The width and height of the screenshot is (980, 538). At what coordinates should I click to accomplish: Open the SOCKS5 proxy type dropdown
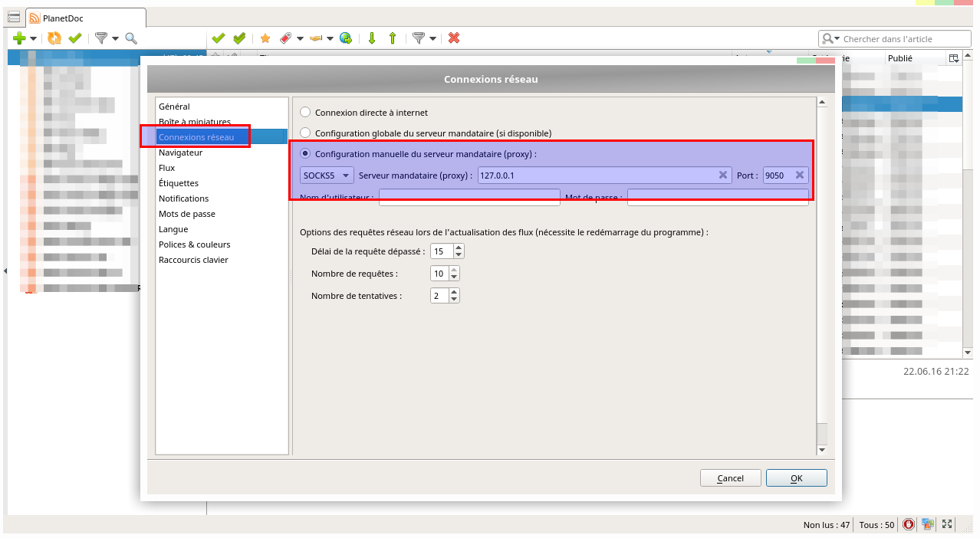click(327, 176)
